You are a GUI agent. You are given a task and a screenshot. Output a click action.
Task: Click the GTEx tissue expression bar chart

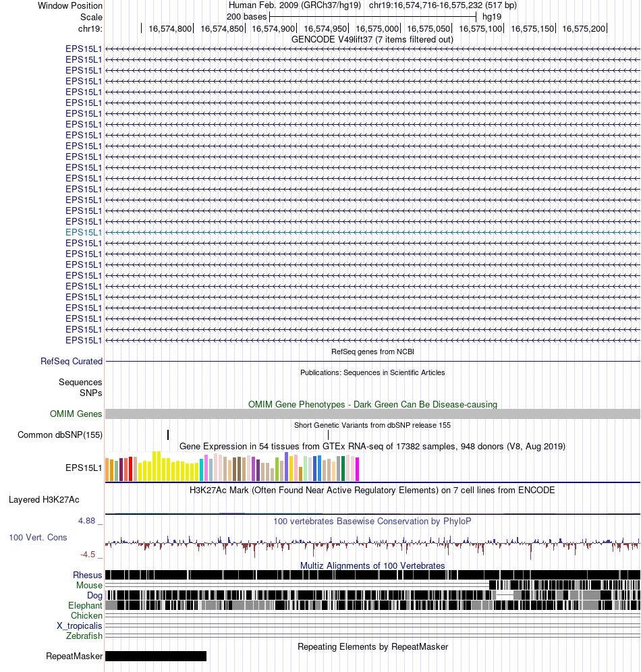coord(232,466)
